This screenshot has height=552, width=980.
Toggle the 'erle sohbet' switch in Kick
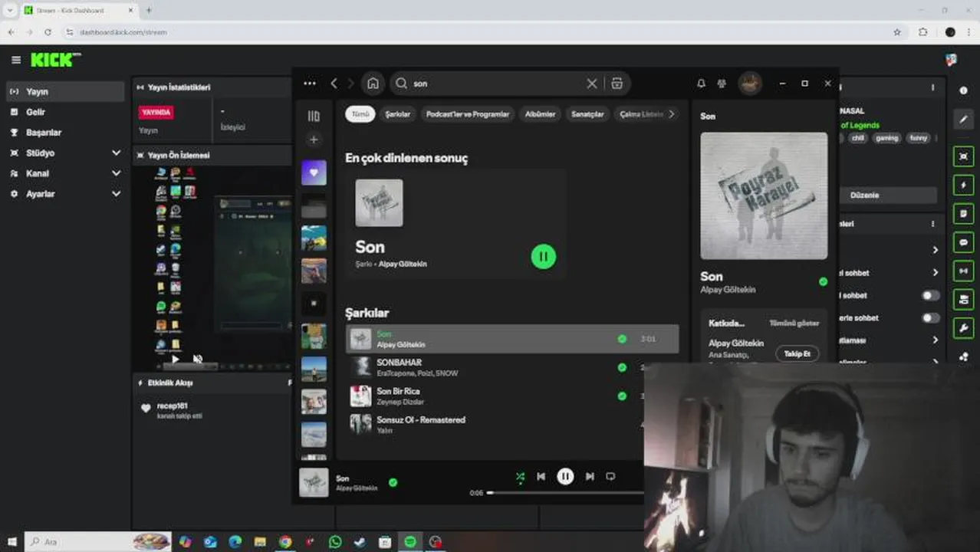930,317
